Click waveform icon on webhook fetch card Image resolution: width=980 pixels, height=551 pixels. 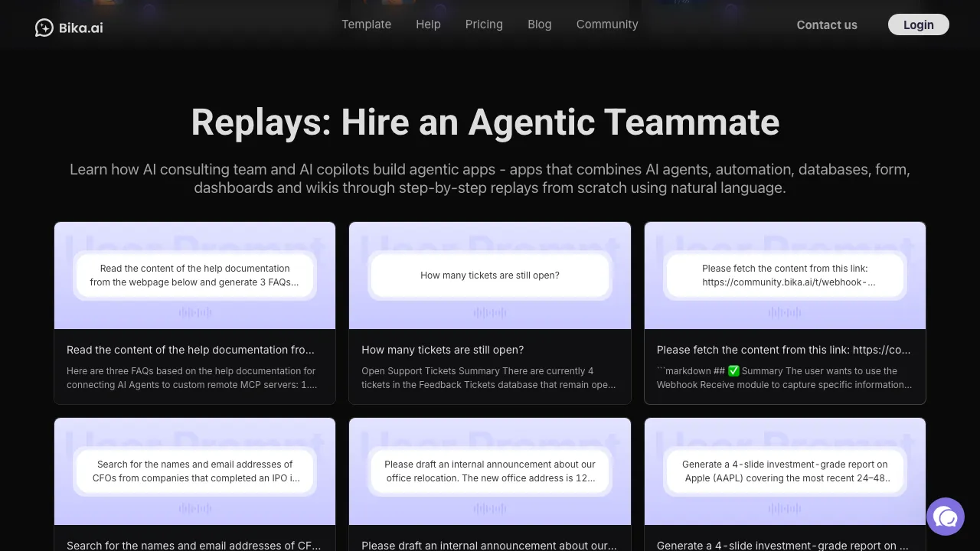click(x=785, y=312)
